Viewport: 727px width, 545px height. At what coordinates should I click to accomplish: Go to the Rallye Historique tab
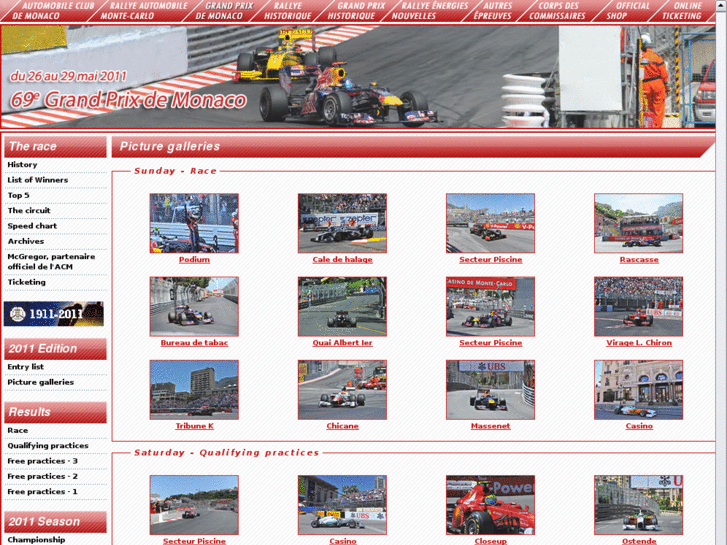click(288, 11)
